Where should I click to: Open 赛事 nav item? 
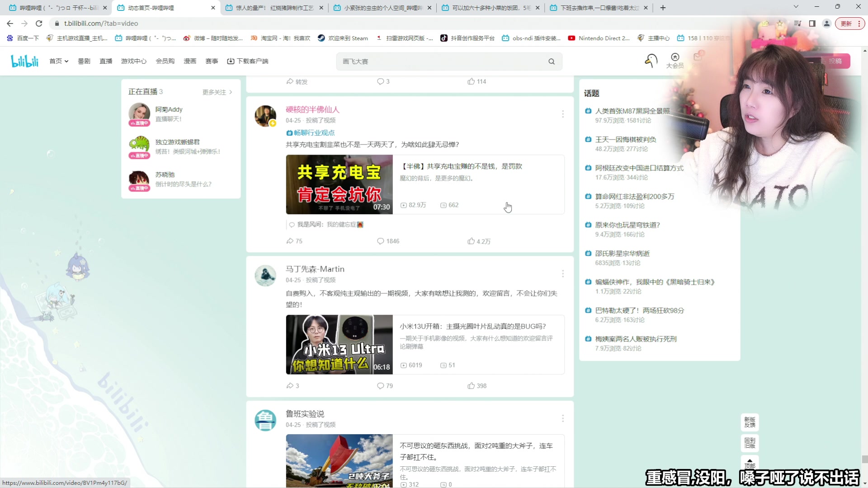[x=212, y=61]
